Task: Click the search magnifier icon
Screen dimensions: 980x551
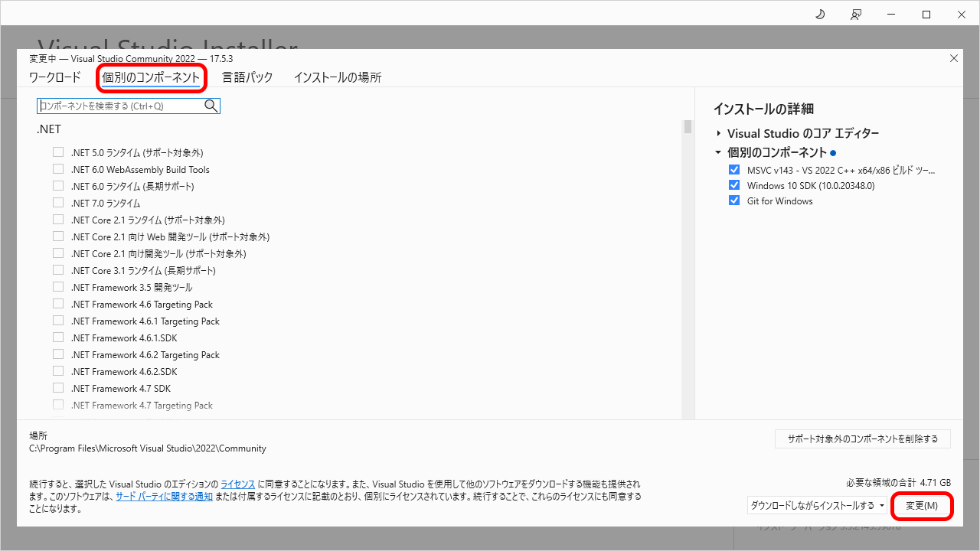Action: 211,106
